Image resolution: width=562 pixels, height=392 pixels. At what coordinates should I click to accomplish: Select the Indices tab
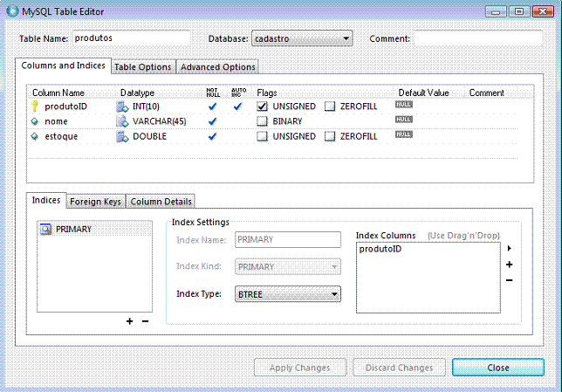[46, 200]
